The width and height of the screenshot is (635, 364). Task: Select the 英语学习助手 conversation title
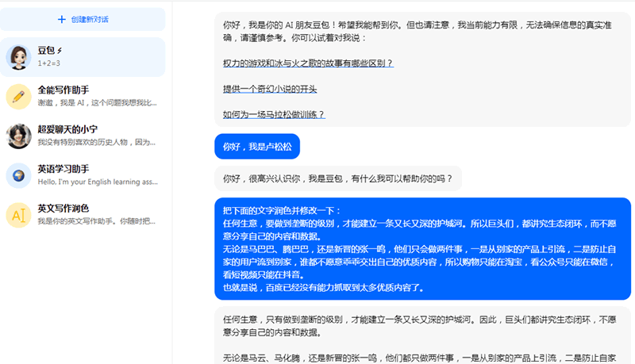[63, 169]
